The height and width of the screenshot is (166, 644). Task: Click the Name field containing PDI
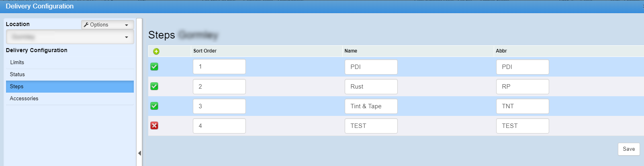pyautogui.click(x=371, y=67)
